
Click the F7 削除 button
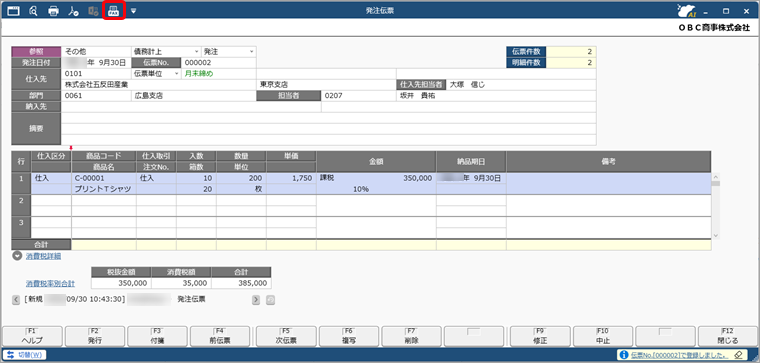pyautogui.click(x=412, y=335)
